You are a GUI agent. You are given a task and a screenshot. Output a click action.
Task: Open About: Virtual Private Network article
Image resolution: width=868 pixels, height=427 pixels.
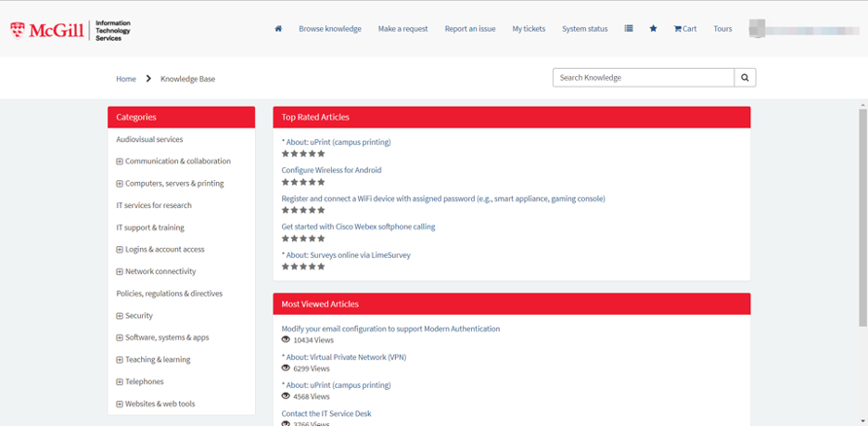[344, 357]
